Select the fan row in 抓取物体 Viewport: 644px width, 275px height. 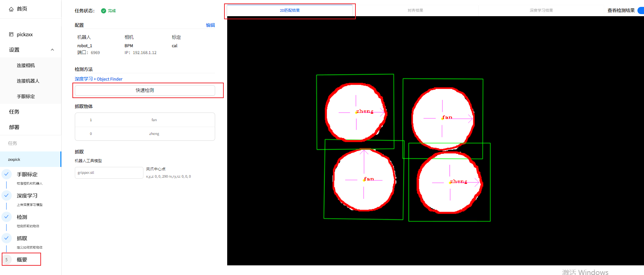pos(145,120)
